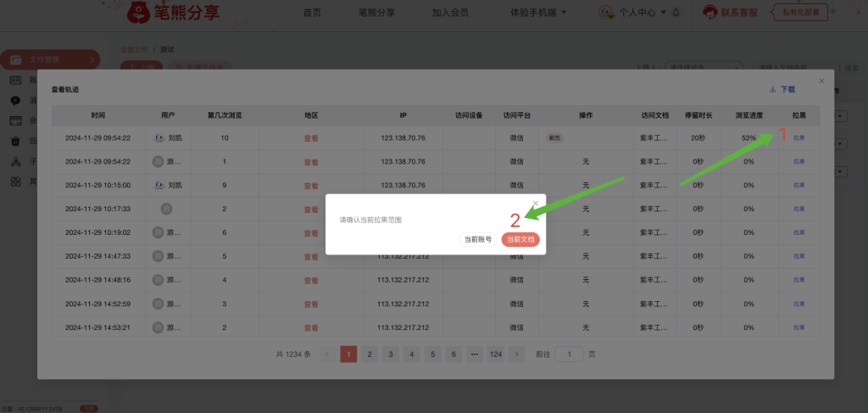Viewport: 868px width, 413px height.
Task: Click 拉黑 for the 14:48:16 row
Action: (x=798, y=280)
